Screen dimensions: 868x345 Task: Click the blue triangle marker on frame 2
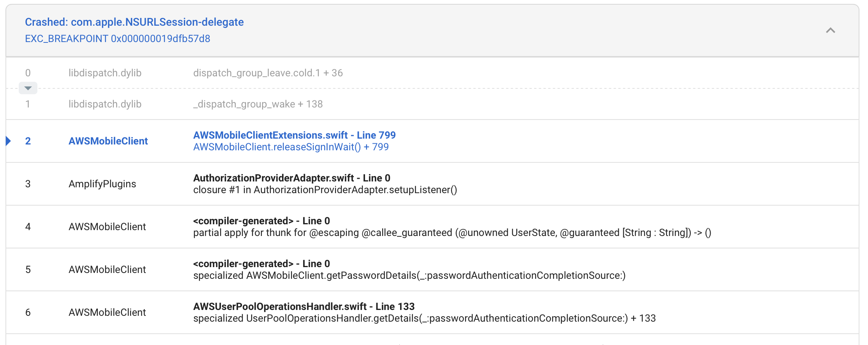coord(8,141)
